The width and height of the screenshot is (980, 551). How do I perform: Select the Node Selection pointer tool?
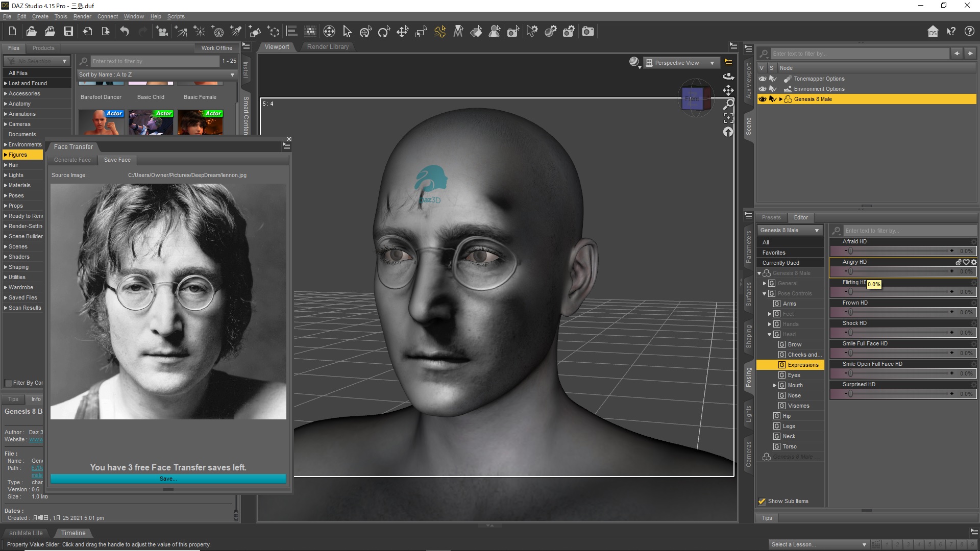[x=347, y=31]
